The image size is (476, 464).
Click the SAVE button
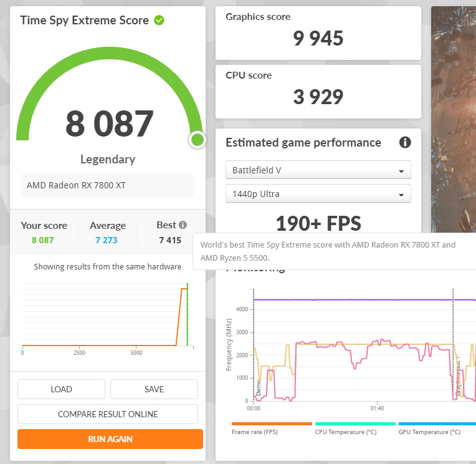tap(154, 389)
